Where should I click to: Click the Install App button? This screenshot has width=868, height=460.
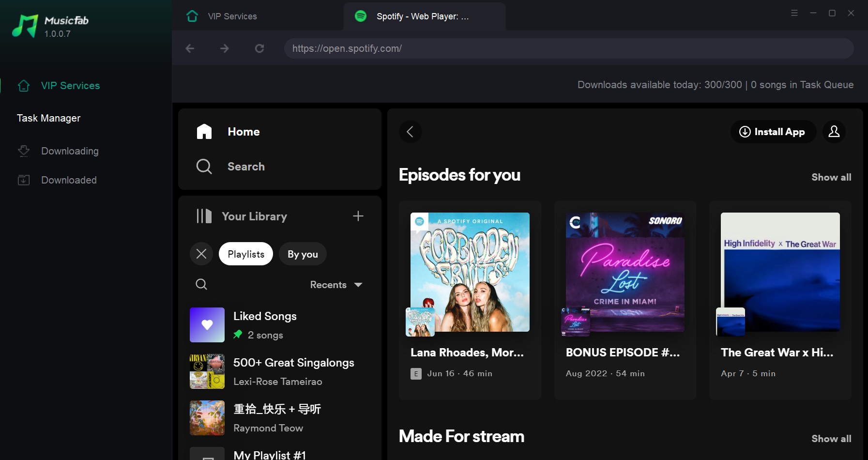tap(773, 132)
